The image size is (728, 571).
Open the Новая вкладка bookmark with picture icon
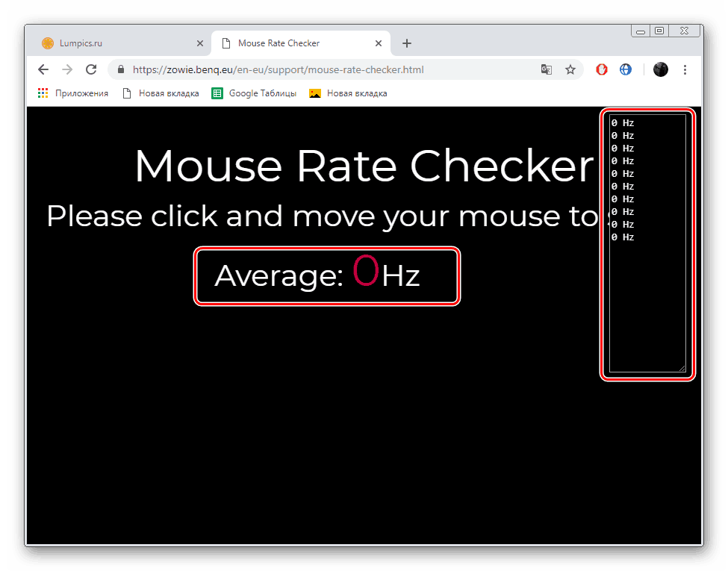coord(348,93)
